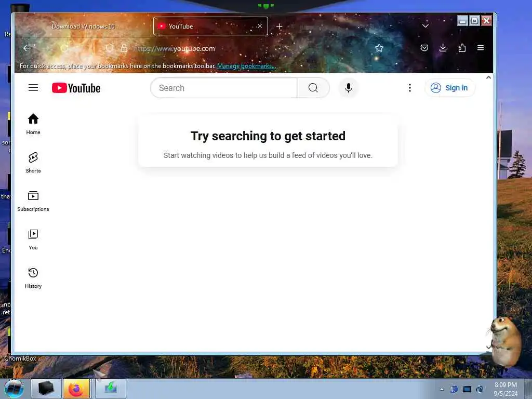Open History from sidebar
The width and height of the screenshot is (532, 399).
pos(33,278)
